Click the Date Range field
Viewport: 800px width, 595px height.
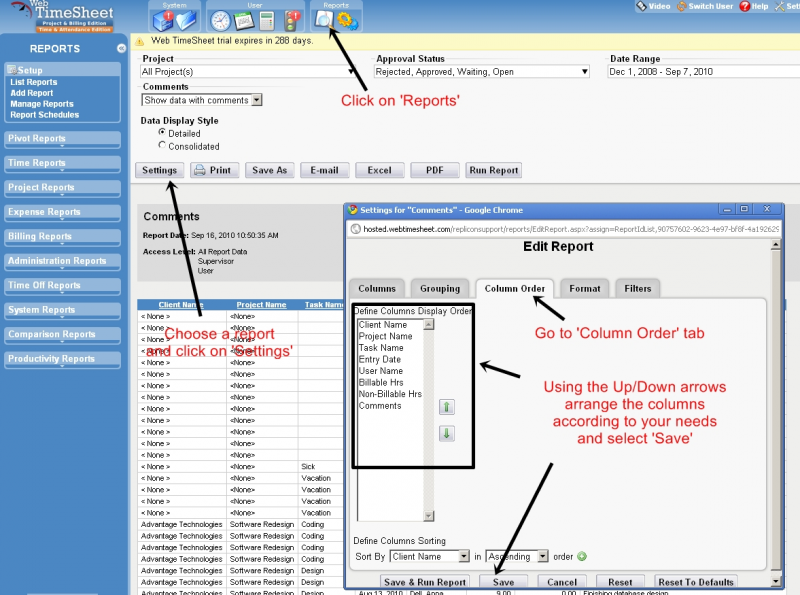coord(704,72)
